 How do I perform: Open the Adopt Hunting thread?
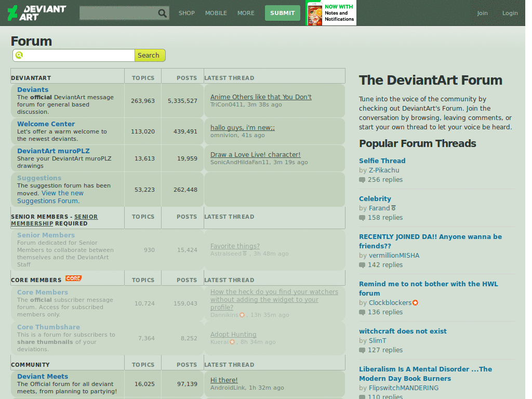tap(233, 335)
